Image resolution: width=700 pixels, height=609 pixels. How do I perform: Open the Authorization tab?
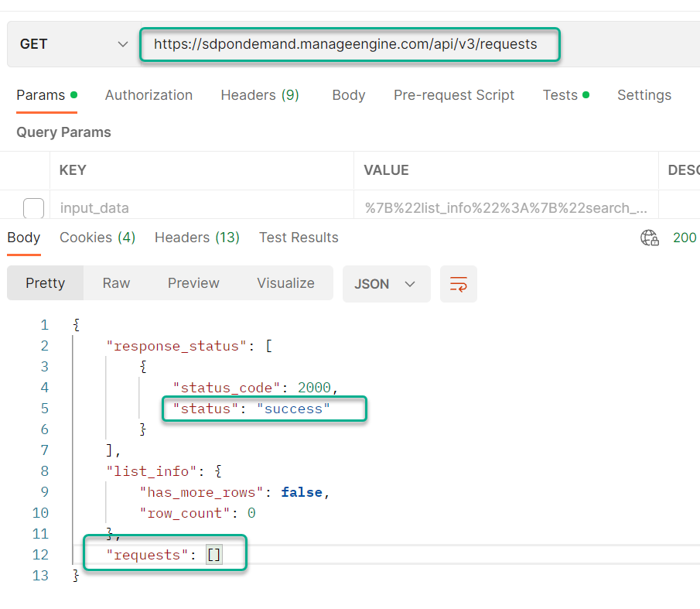[149, 95]
